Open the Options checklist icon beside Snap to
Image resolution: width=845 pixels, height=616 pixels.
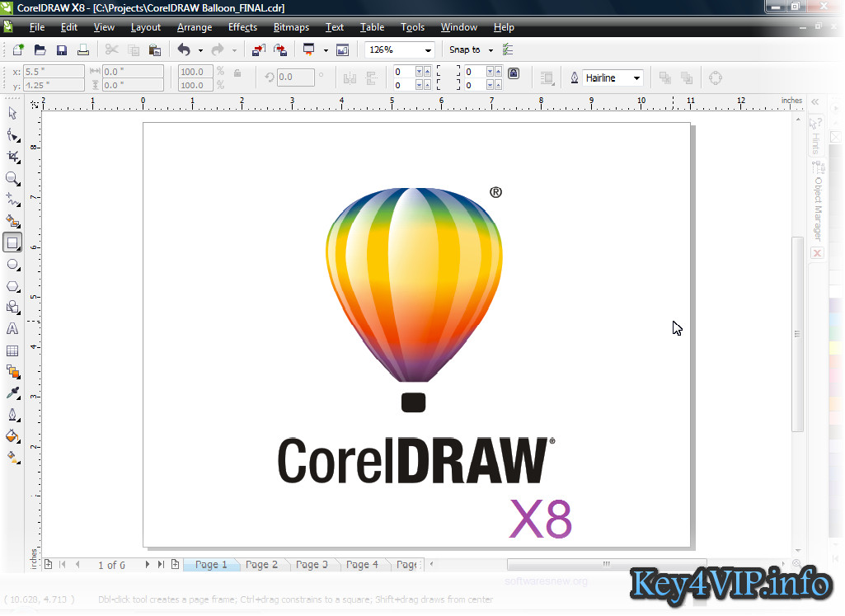508,50
